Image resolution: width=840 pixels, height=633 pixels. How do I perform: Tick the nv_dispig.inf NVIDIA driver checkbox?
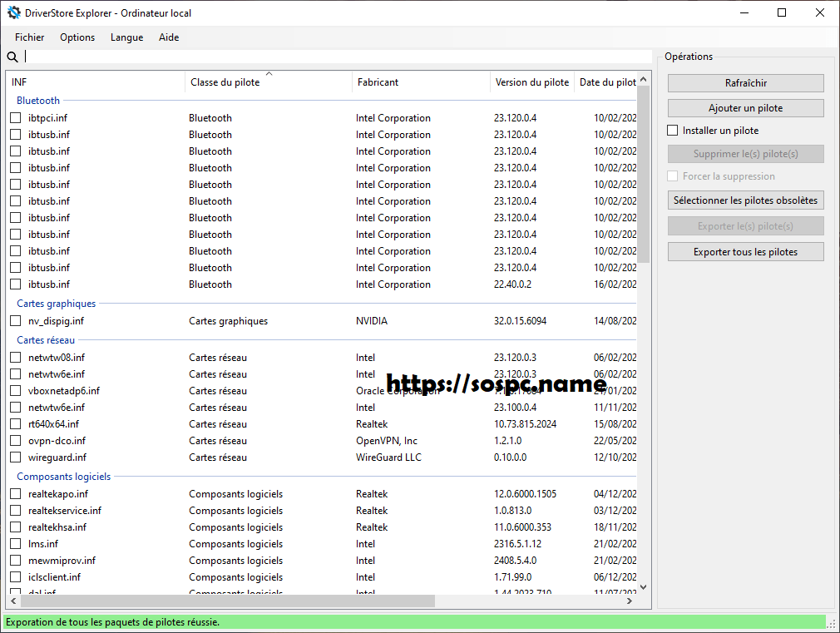click(x=16, y=321)
